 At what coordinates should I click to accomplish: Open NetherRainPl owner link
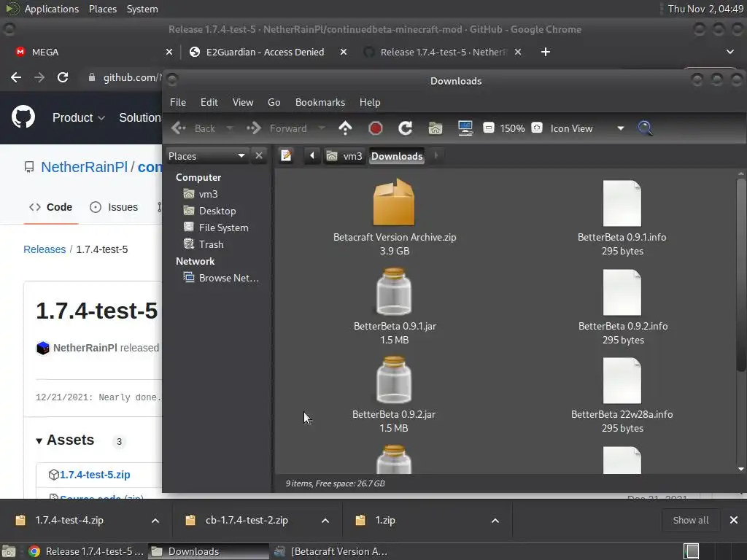85,167
